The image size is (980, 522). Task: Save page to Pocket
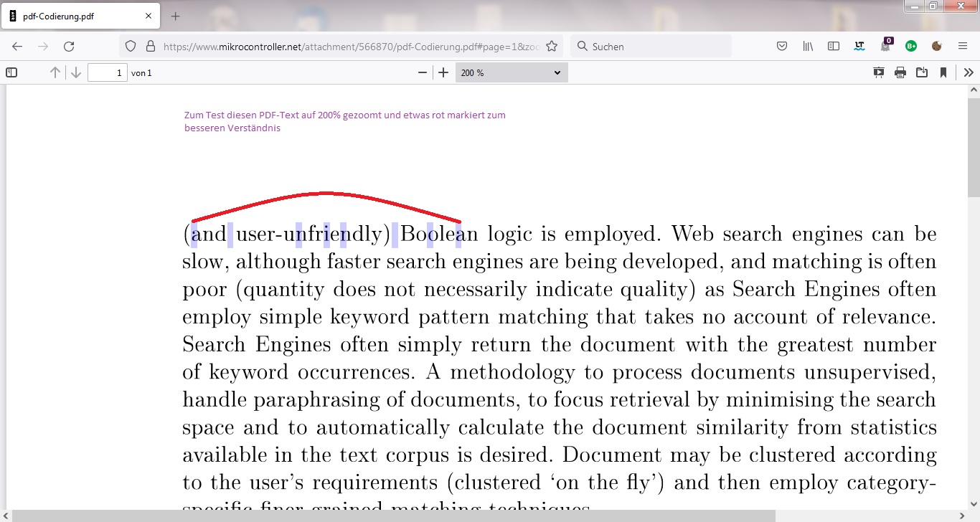[783, 46]
